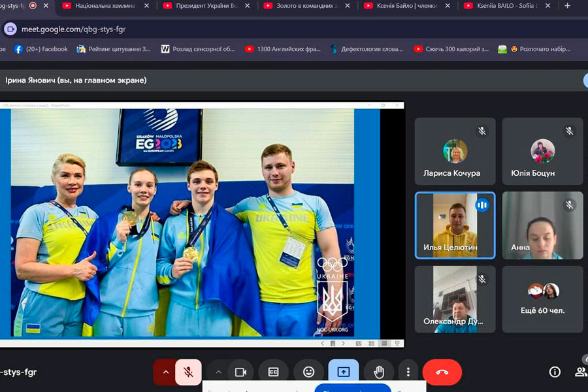Click the present screen button
The width and height of the screenshot is (588, 392).
[x=343, y=372]
